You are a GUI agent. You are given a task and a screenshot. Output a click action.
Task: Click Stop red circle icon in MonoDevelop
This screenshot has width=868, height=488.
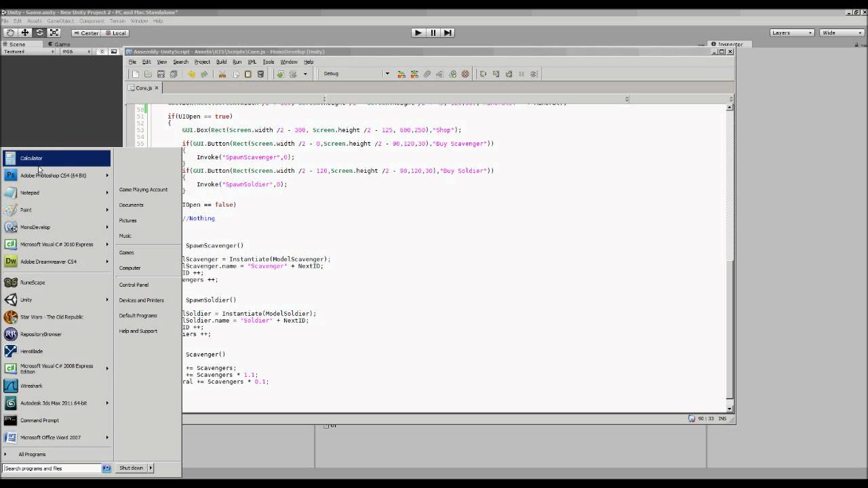pyautogui.click(x=465, y=74)
